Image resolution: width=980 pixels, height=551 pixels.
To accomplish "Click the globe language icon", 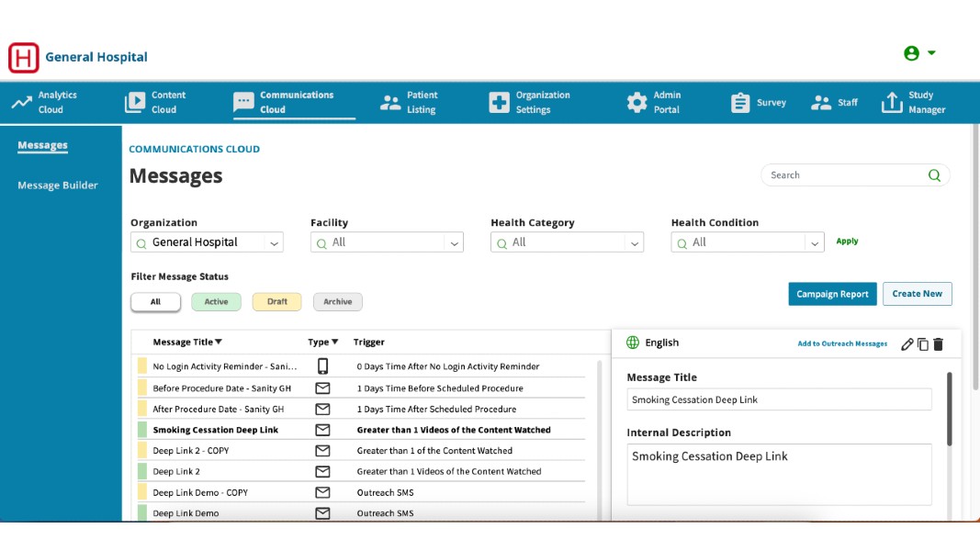I will (x=633, y=343).
